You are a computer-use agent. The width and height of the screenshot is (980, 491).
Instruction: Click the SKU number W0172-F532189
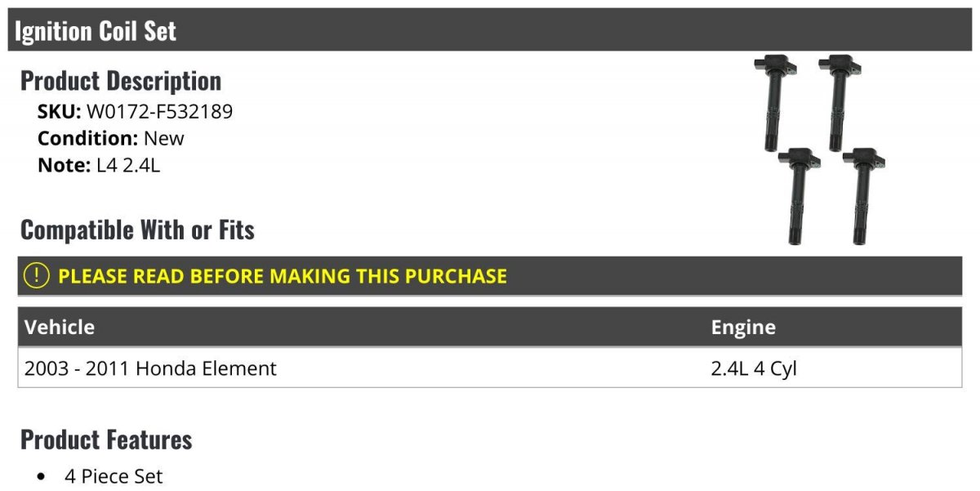(159, 112)
